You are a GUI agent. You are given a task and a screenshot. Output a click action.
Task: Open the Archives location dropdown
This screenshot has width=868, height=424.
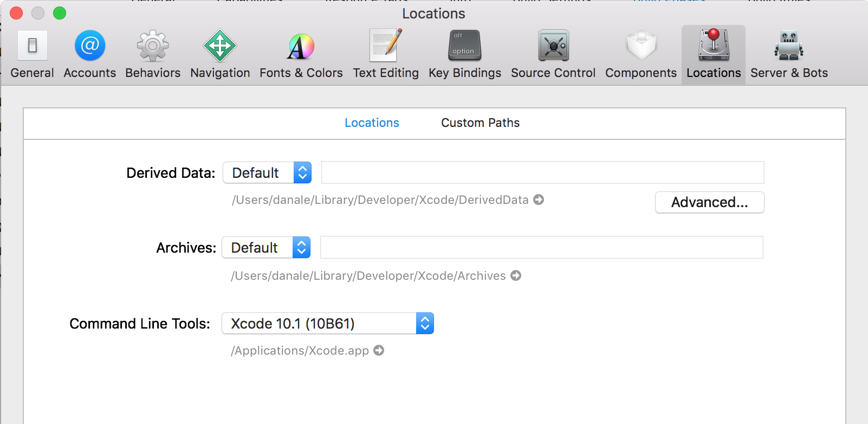pyautogui.click(x=266, y=247)
